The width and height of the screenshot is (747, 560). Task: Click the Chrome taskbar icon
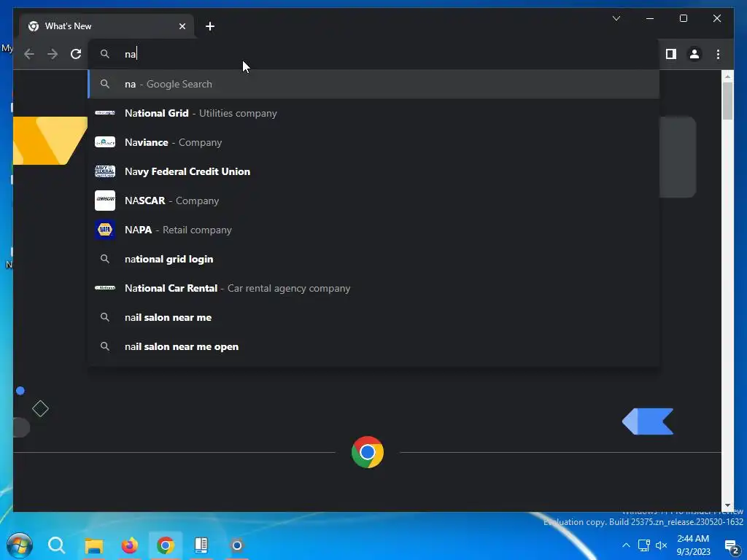click(x=166, y=545)
